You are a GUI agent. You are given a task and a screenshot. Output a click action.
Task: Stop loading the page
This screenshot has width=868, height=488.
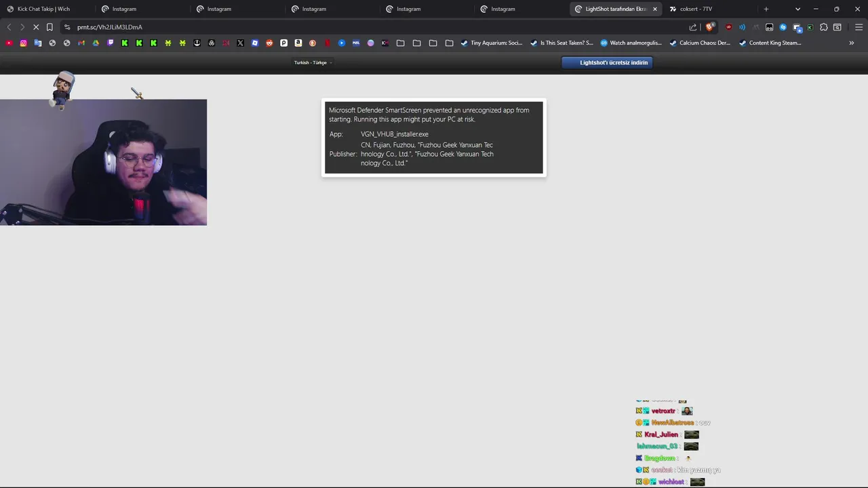35,27
